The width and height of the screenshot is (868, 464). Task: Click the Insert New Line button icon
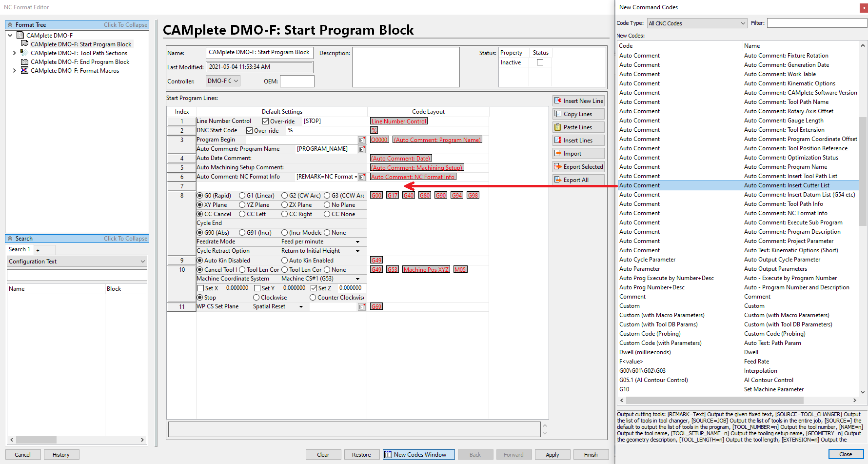coord(558,101)
